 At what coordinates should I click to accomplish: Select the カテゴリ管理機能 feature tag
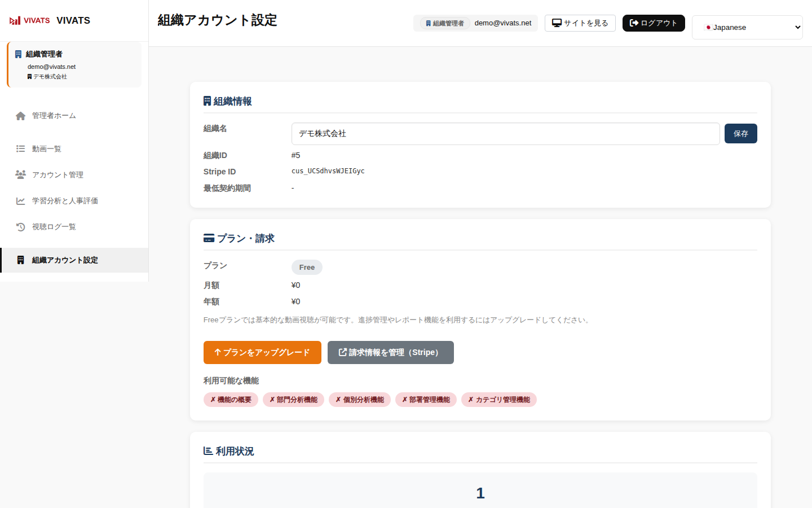498,400
